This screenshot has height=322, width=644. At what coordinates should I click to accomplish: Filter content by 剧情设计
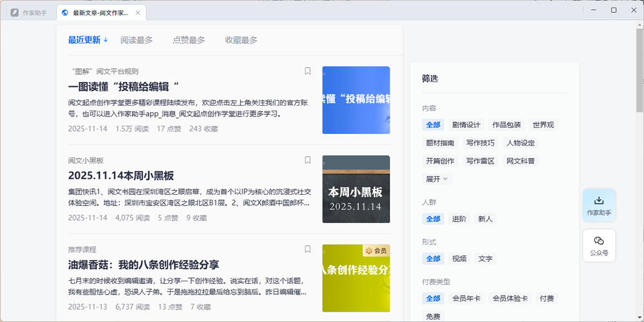pyautogui.click(x=466, y=125)
